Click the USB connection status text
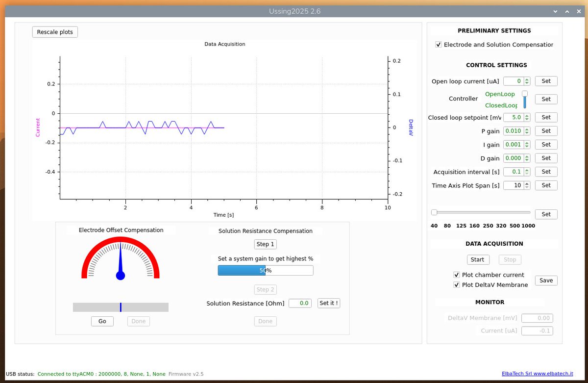The width and height of the screenshot is (588, 383). tap(101, 374)
